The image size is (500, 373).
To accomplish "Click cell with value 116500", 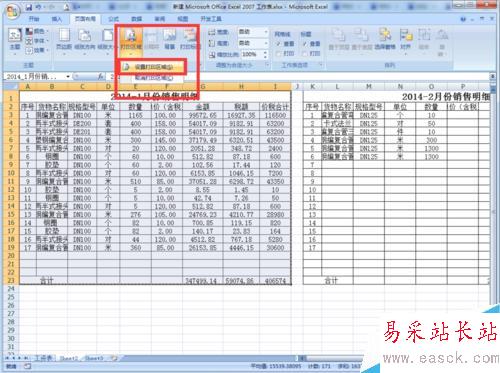I will coord(275,115).
